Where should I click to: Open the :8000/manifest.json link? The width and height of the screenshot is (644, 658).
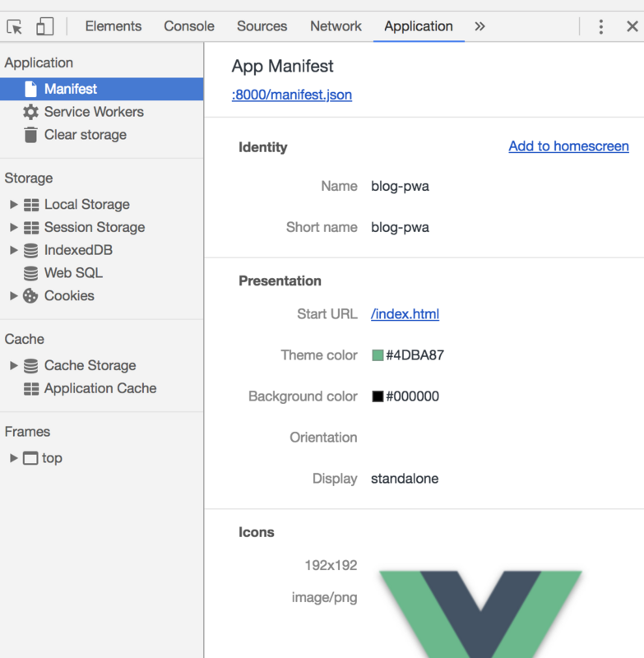tap(292, 95)
